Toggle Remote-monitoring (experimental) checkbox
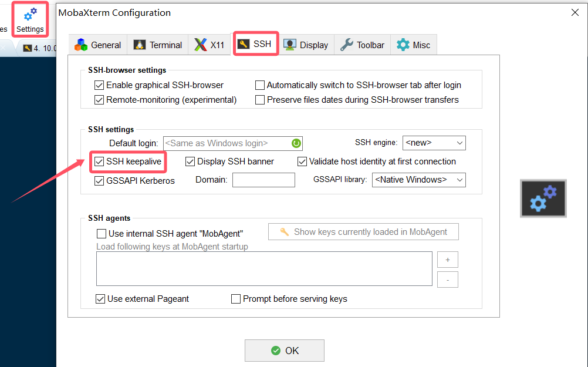Viewport: 588px width, 367px height. [99, 100]
